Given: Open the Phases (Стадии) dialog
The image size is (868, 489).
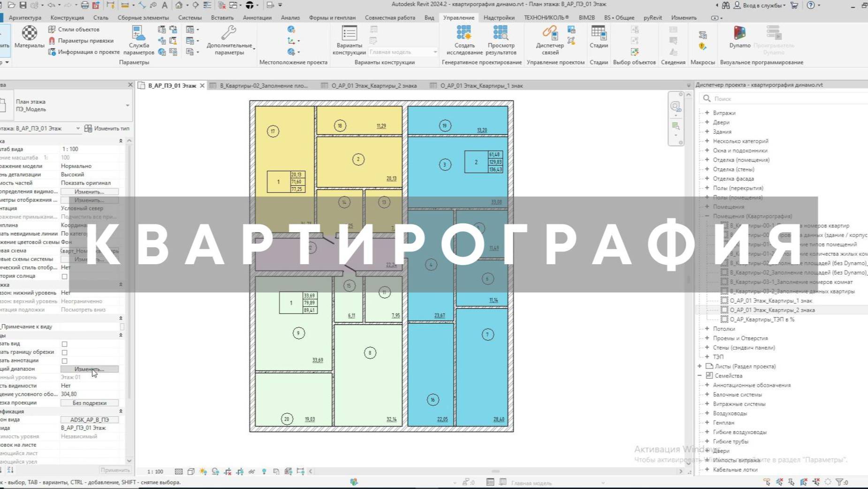Looking at the screenshot, I should pyautogui.click(x=599, y=37).
